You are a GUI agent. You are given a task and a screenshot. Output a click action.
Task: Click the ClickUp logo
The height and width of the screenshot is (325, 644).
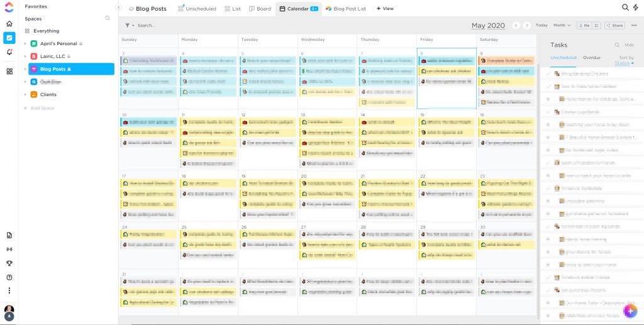[x=9, y=6]
